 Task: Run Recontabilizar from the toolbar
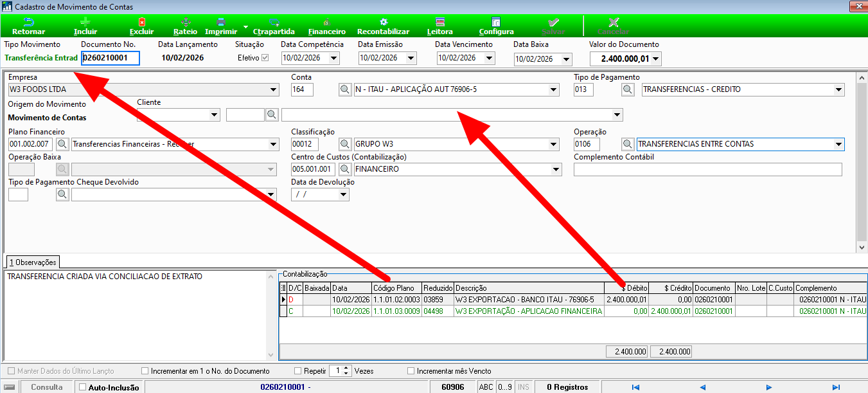[x=384, y=26]
